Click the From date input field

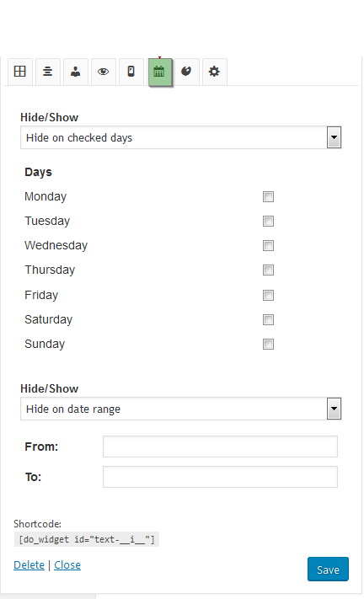[x=221, y=447]
